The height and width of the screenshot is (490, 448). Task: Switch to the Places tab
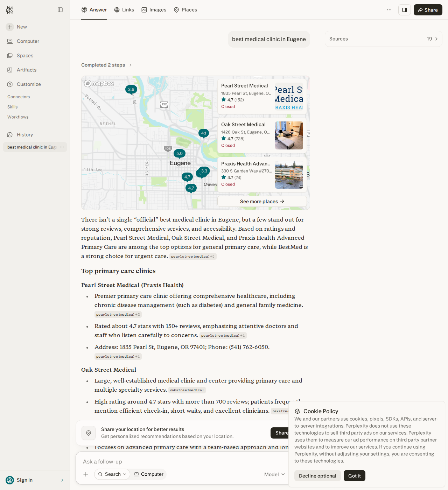click(185, 10)
